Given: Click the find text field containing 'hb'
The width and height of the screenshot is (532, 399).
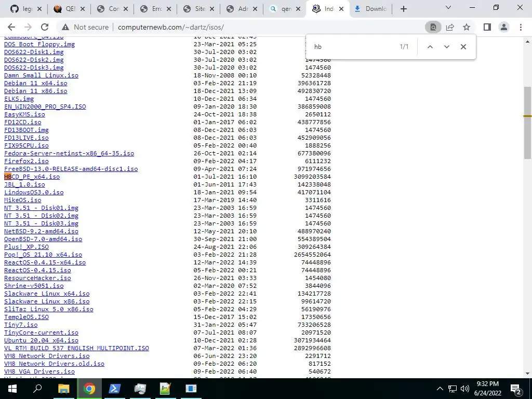Looking at the screenshot, I should pyautogui.click(x=353, y=47).
